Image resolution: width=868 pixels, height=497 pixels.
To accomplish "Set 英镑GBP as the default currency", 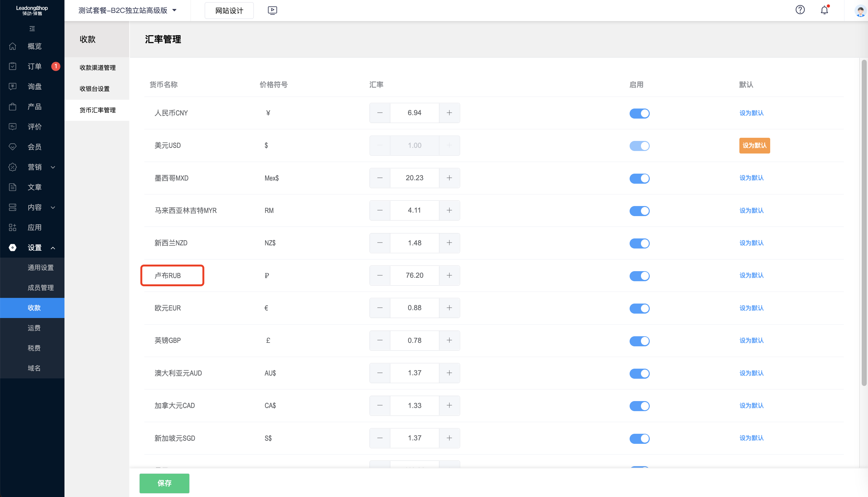I will [x=751, y=340].
